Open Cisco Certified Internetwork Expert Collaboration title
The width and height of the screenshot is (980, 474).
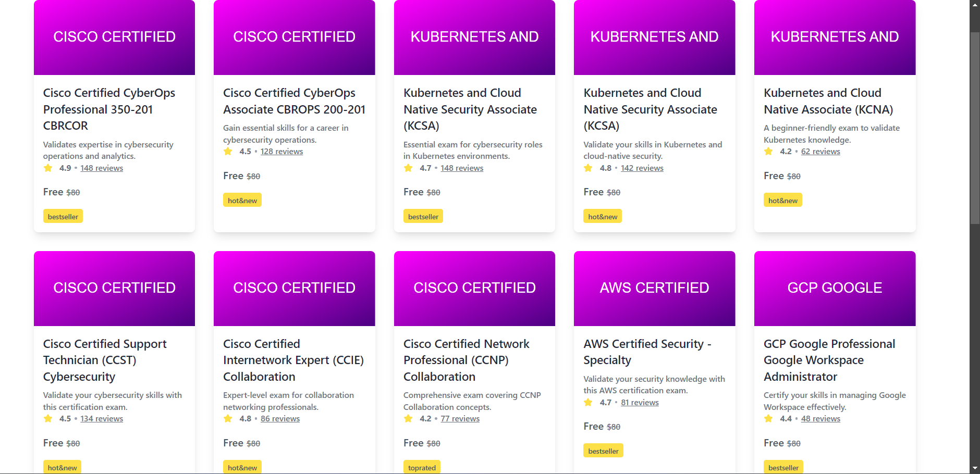pos(293,360)
